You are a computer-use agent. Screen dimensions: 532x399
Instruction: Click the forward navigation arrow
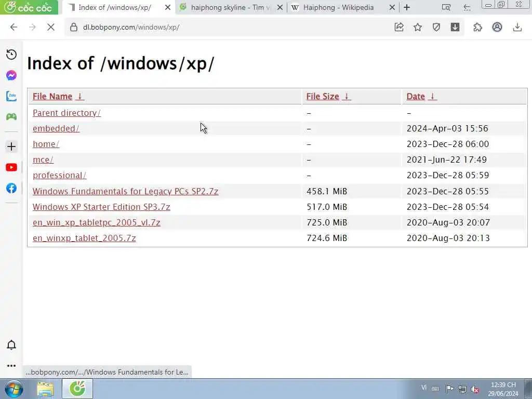32,27
